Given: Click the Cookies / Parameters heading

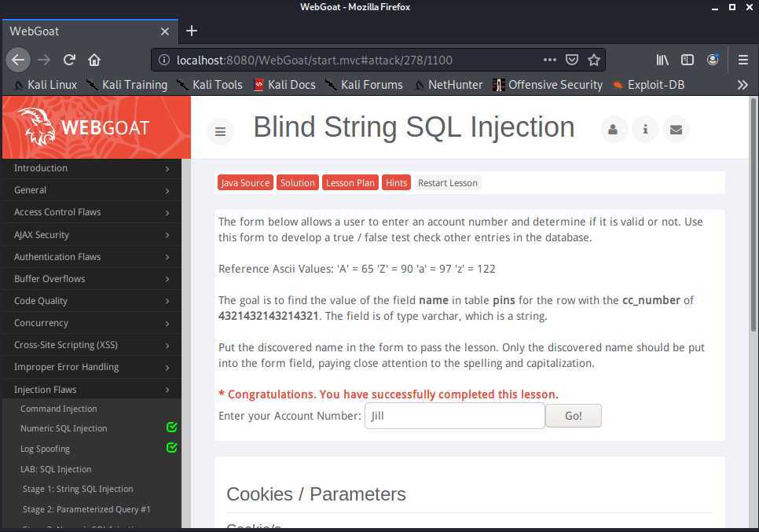Looking at the screenshot, I should click(x=316, y=494).
